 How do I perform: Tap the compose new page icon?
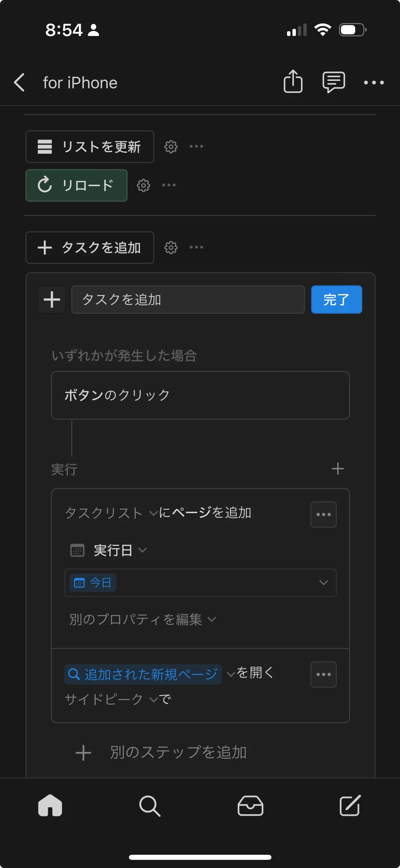pyautogui.click(x=350, y=805)
